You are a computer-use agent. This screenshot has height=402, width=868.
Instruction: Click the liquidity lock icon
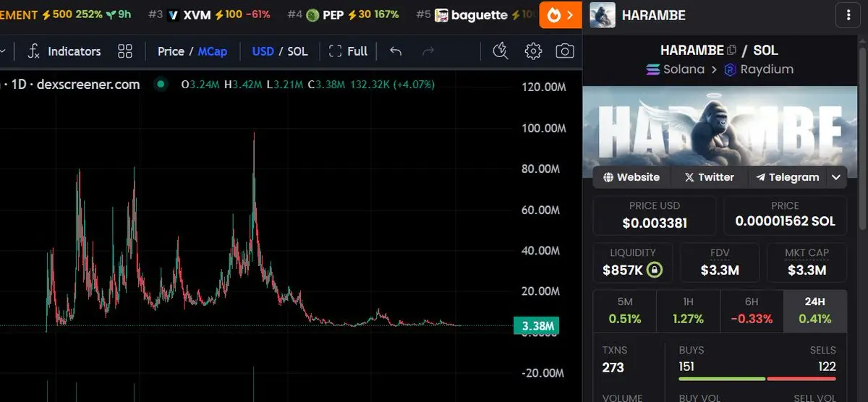pos(655,270)
